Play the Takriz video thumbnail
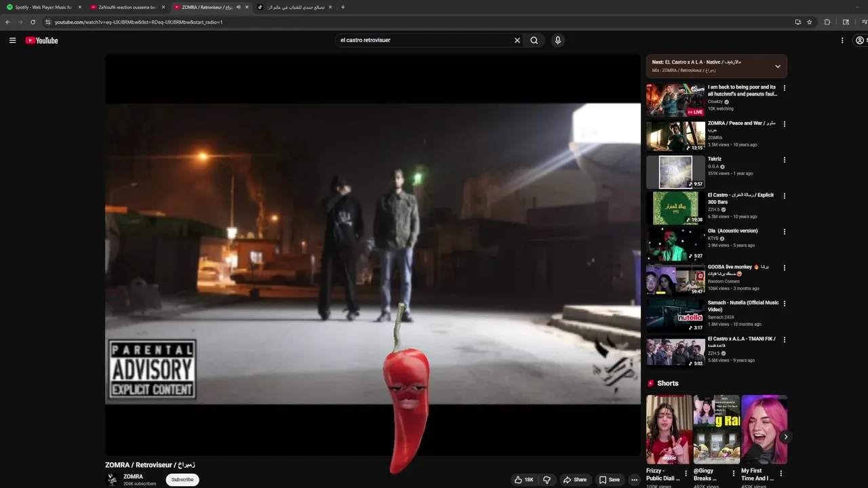 tap(675, 172)
